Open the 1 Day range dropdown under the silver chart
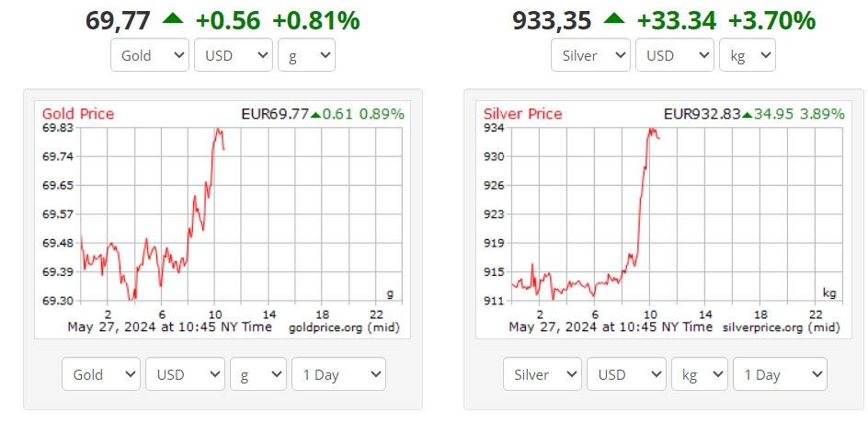The height and width of the screenshot is (423, 868). pyautogui.click(x=780, y=374)
